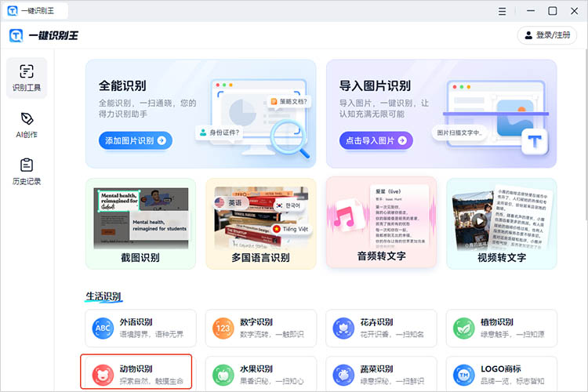Click the 点击导入图片 button

pos(376,140)
